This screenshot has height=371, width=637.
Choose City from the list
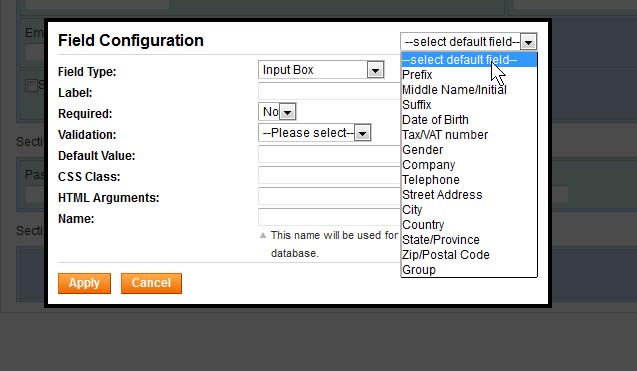point(469,210)
